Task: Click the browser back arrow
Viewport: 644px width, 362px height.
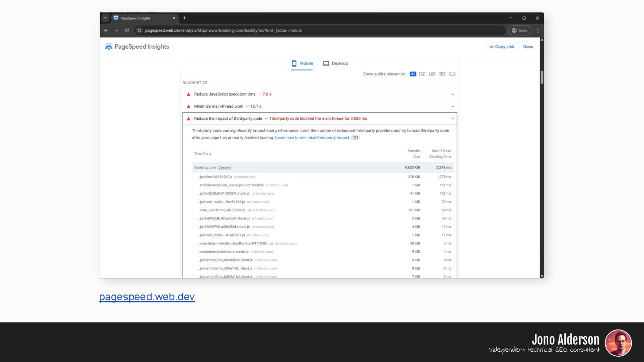Action: 106,30
